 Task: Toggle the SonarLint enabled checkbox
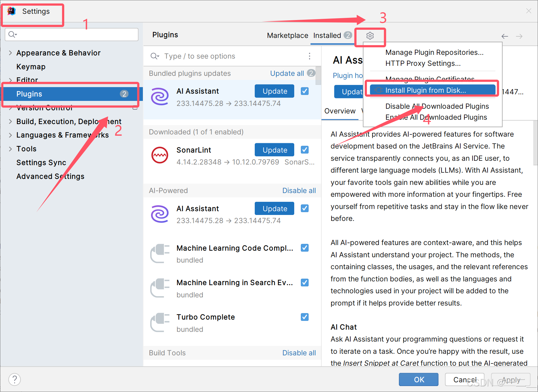(305, 150)
